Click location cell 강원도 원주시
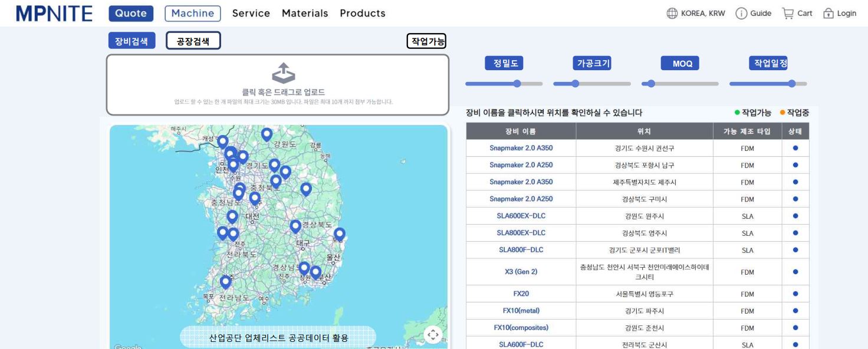The width and height of the screenshot is (868, 349). click(x=645, y=216)
